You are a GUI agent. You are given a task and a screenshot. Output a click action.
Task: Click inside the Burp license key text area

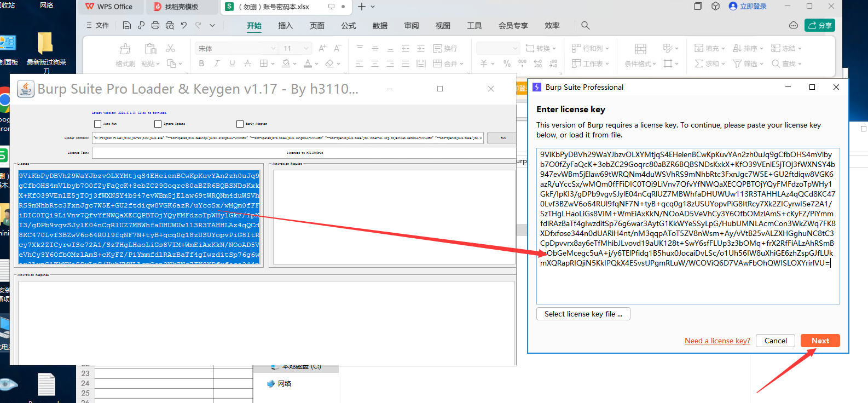pyautogui.click(x=688, y=226)
